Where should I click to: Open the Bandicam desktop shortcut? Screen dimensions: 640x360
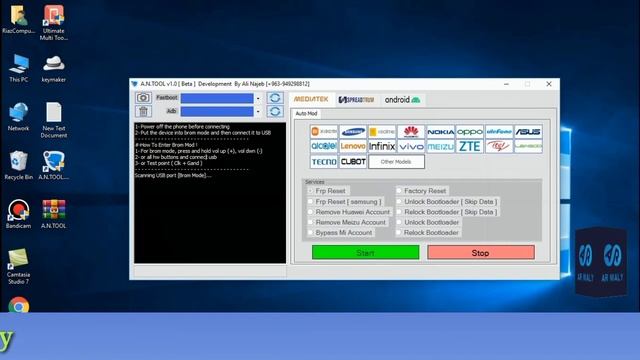[x=18, y=214]
